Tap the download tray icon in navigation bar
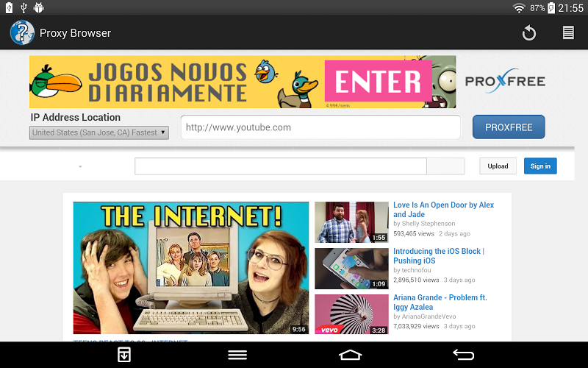Image resolution: width=588 pixels, height=368 pixels. 124,355
